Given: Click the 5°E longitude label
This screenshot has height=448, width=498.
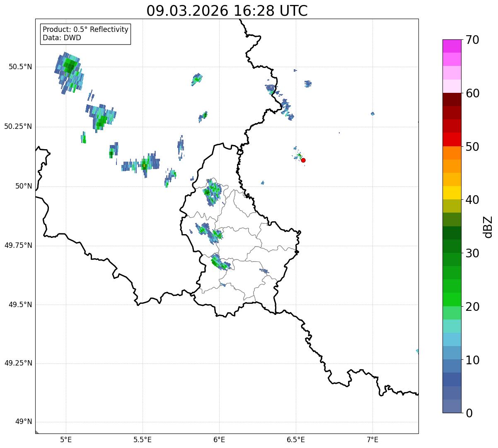Looking at the screenshot, I should click(x=66, y=439).
